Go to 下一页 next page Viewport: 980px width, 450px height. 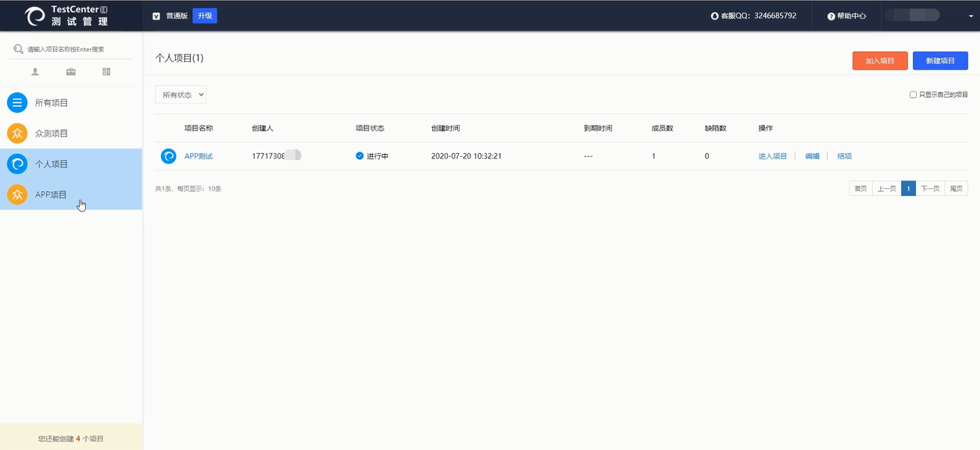(930, 188)
